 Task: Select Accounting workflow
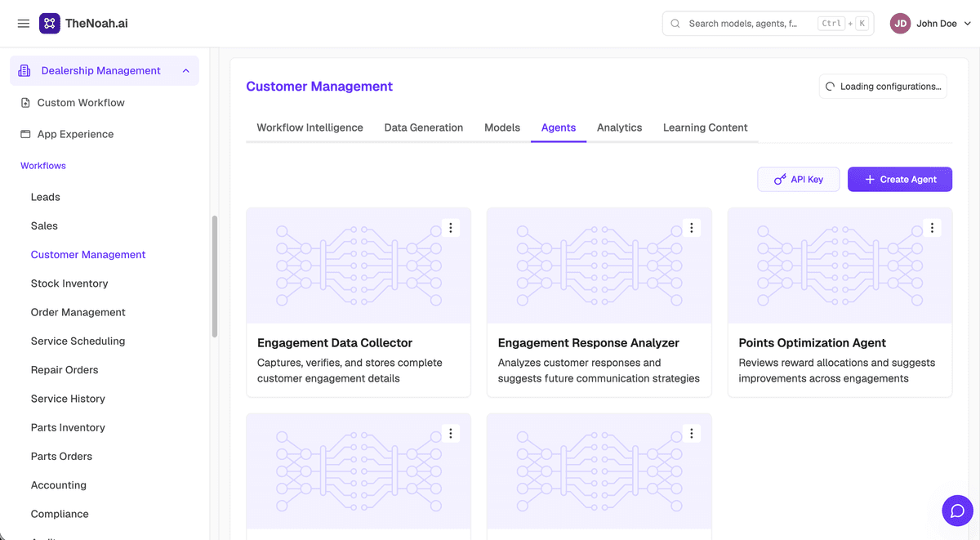[x=59, y=485]
